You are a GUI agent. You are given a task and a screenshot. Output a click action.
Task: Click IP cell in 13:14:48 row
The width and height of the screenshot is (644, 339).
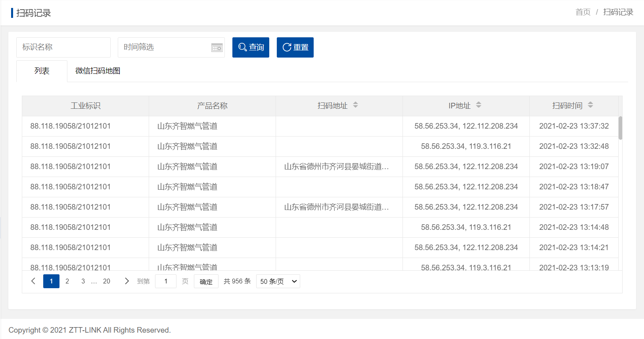[466, 227]
